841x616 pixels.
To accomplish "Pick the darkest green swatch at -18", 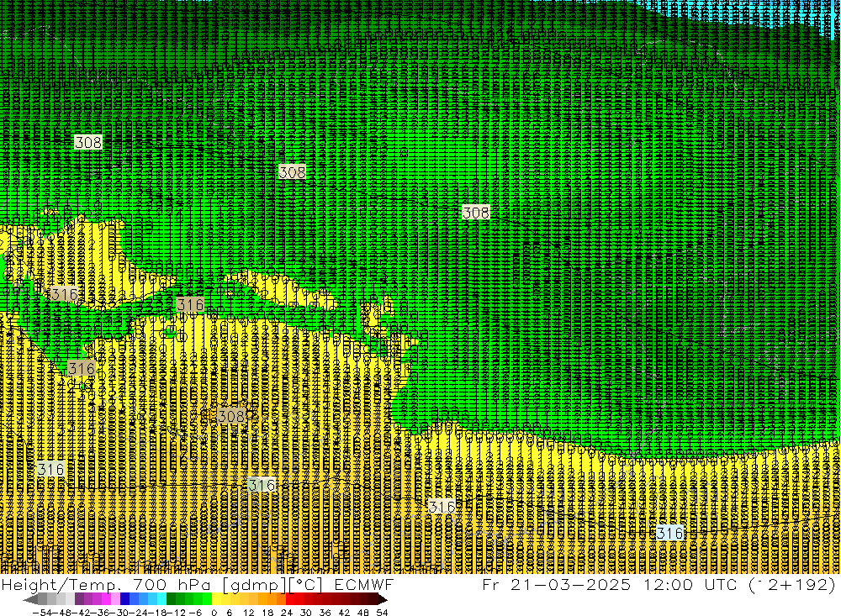I will [171, 599].
